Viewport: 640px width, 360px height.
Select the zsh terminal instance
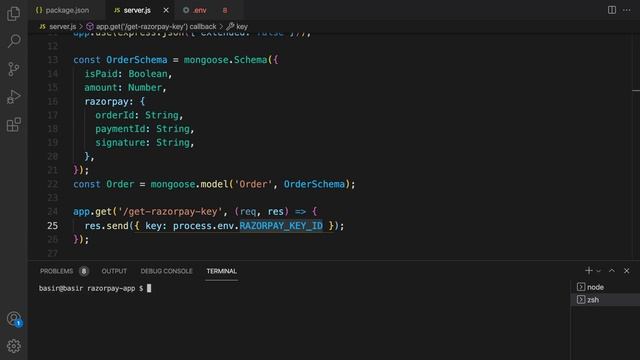click(x=605, y=300)
